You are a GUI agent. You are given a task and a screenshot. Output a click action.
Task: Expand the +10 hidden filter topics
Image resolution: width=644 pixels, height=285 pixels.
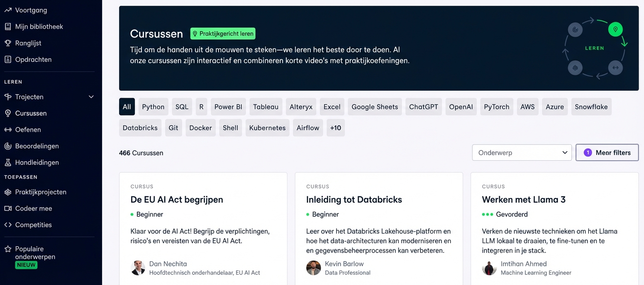pos(335,128)
